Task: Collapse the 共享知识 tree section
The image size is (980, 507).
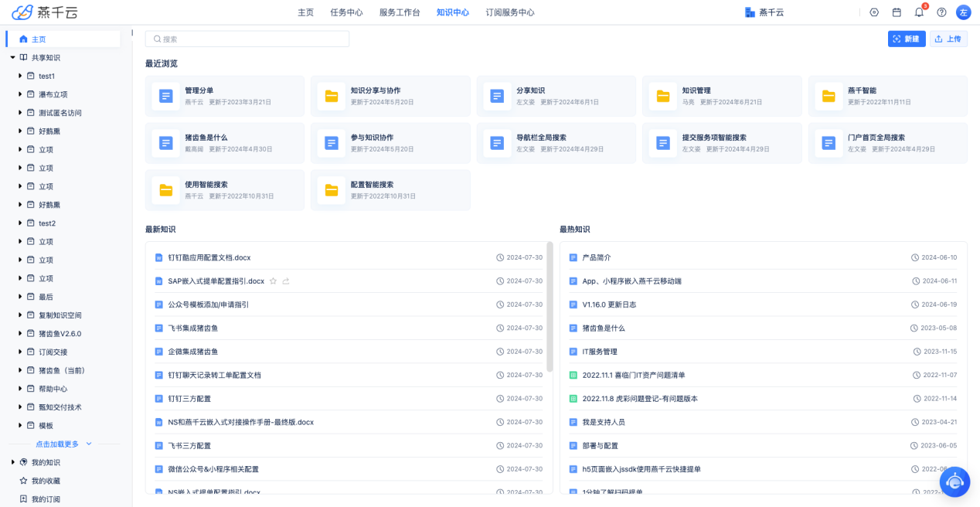Action: [13, 58]
